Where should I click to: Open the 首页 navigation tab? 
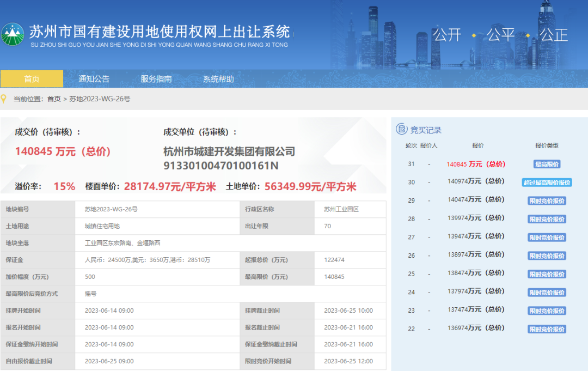click(32, 79)
